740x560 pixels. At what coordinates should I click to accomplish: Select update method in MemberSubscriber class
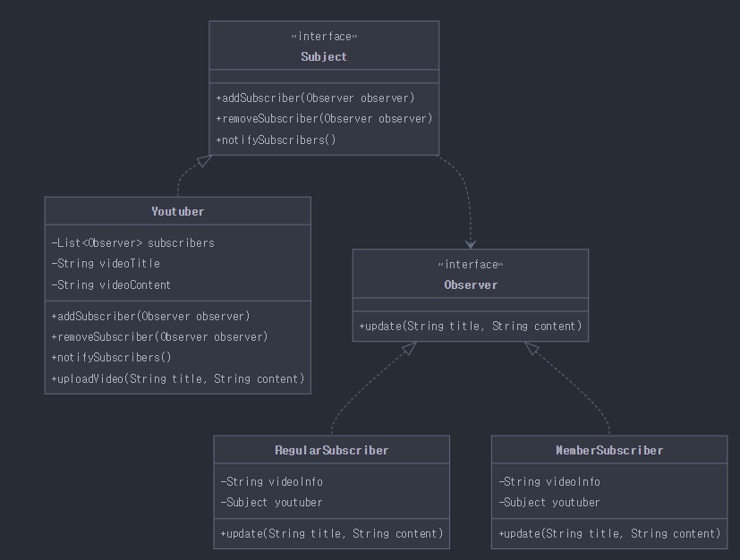click(609, 533)
